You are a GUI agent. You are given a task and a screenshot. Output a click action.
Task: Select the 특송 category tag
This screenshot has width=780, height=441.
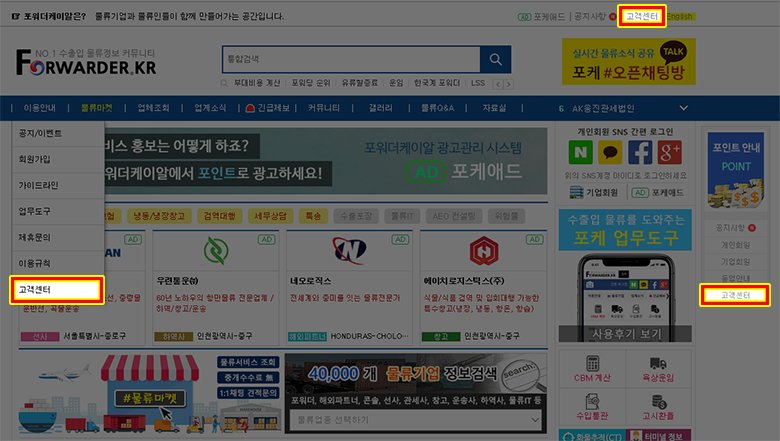(x=313, y=216)
